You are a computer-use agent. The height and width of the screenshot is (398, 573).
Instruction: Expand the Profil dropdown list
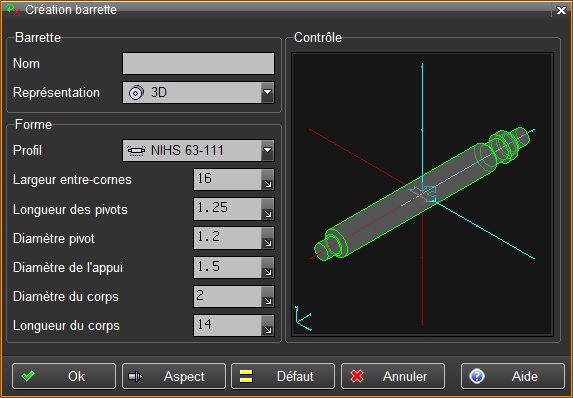[x=268, y=150]
